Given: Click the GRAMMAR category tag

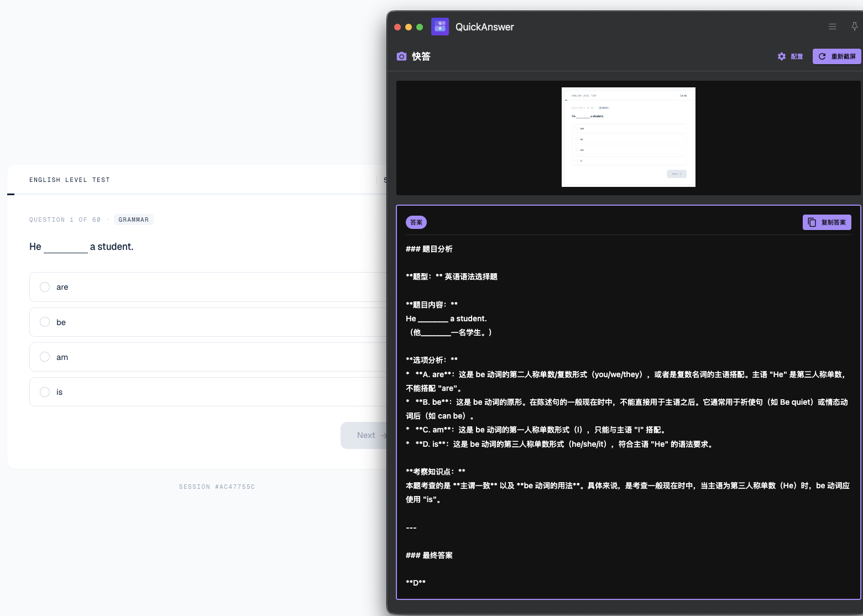Looking at the screenshot, I should [x=134, y=220].
